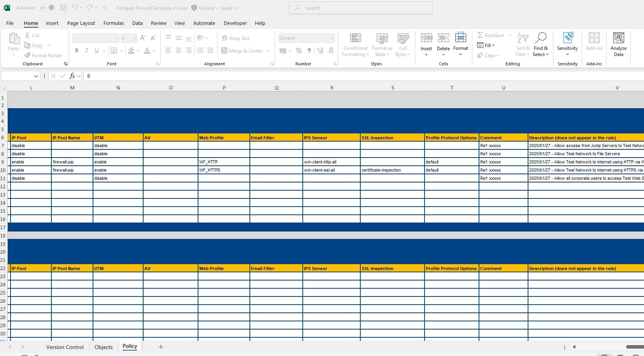This screenshot has width=644, height=356.
Task: Switch to the Objects sheet tab
Action: pyautogui.click(x=104, y=347)
